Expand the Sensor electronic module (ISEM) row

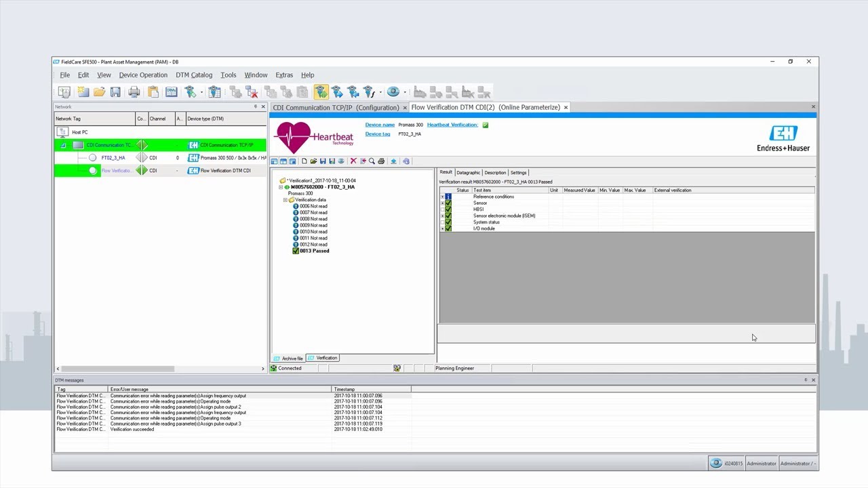(x=442, y=216)
